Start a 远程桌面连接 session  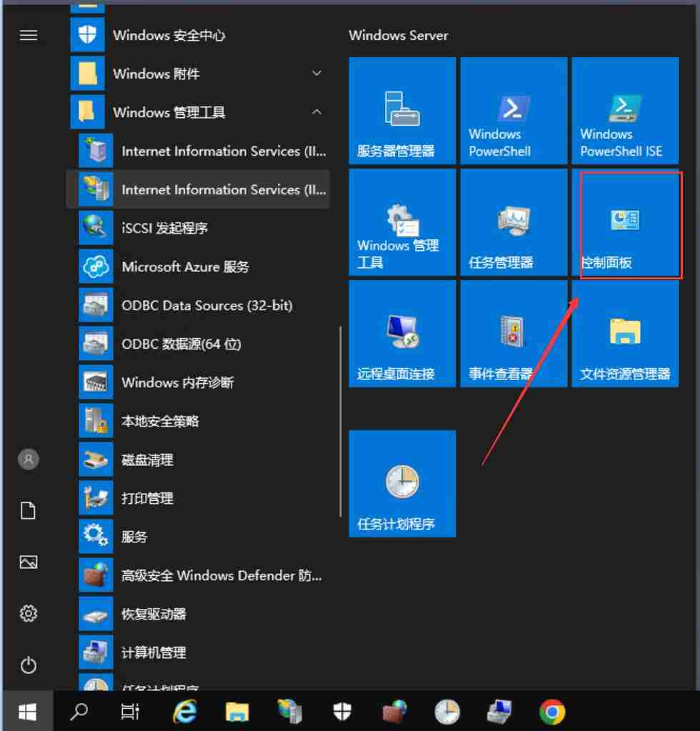coord(401,334)
